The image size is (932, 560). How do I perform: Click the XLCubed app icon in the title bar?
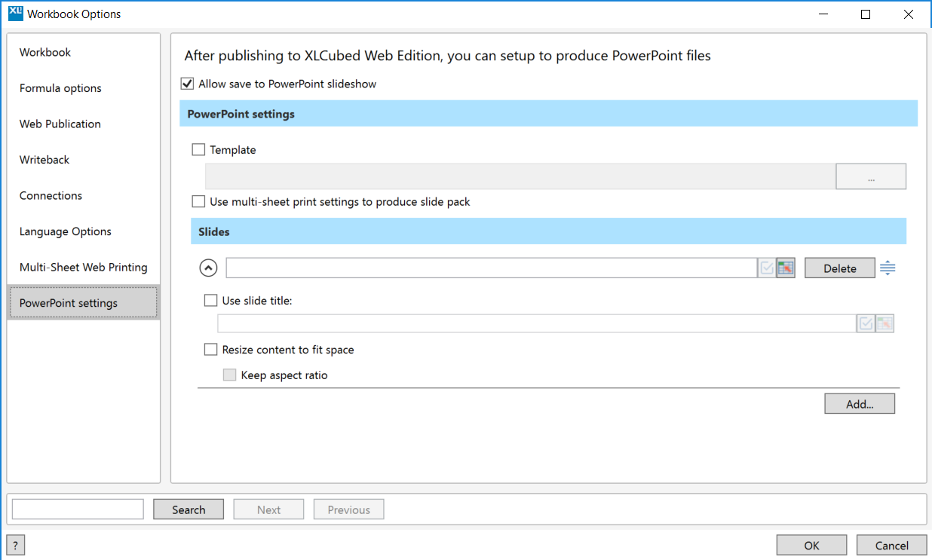[x=15, y=14]
